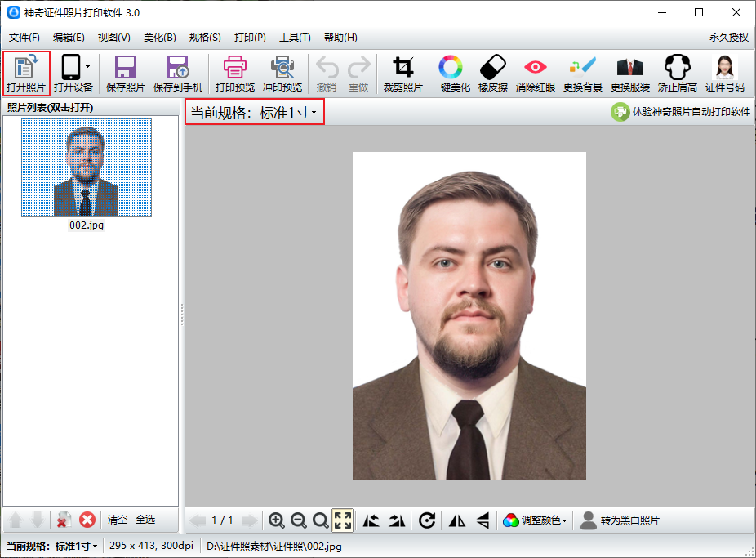Open 冲印预览 photo-print preview
The image size is (756, 558).
[x=282, y=74]
